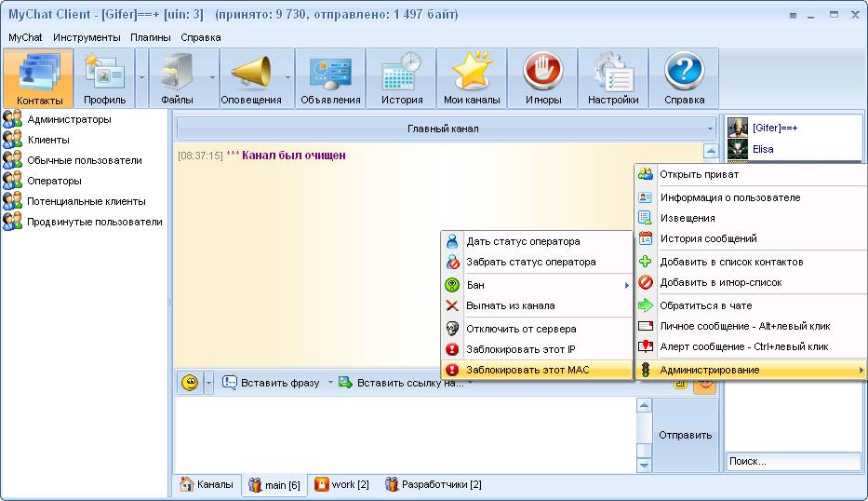
Task: Choose Извещения in context menu
Action: tap(751, 218)
